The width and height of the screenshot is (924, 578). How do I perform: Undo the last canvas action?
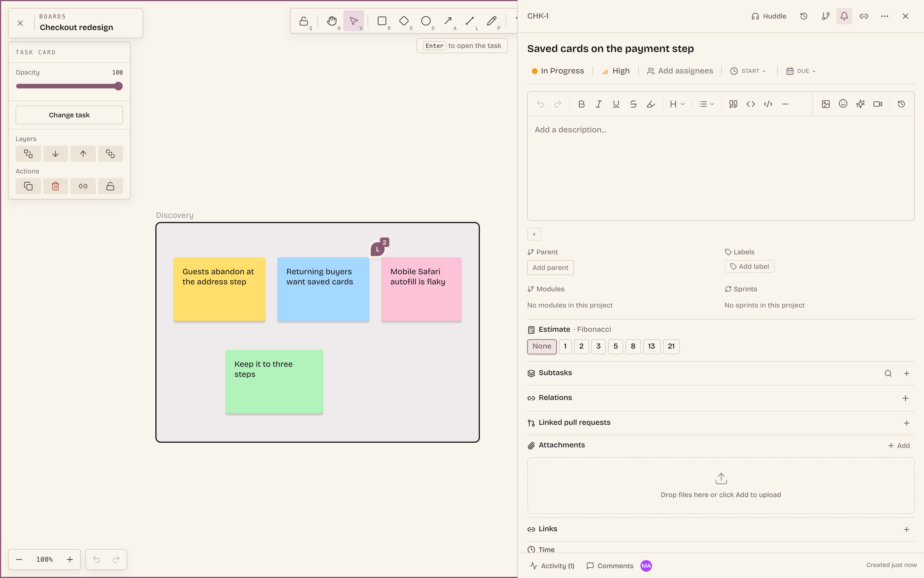96,560
